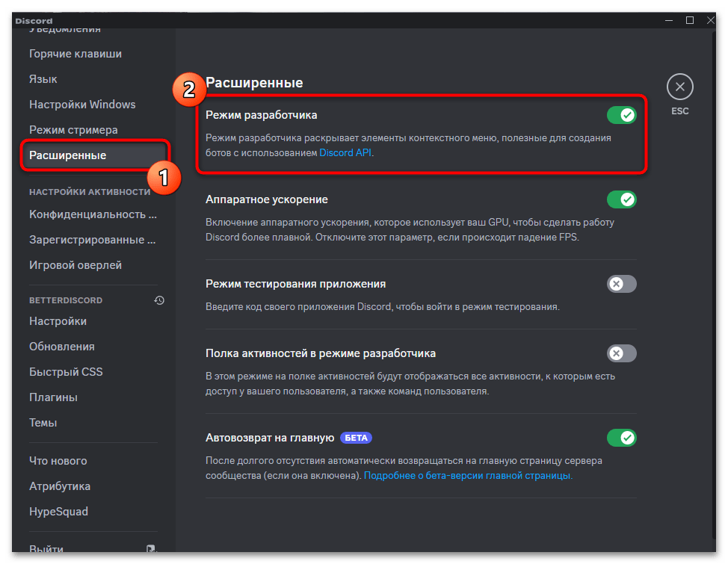
Task: Maximize the Discord window
Action: 690,20
